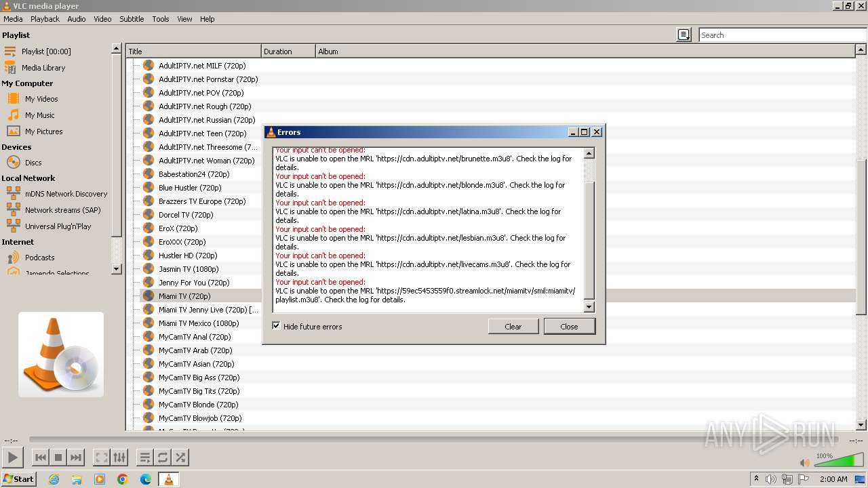Mute audio with speaker icon

(x=804, y=462)
